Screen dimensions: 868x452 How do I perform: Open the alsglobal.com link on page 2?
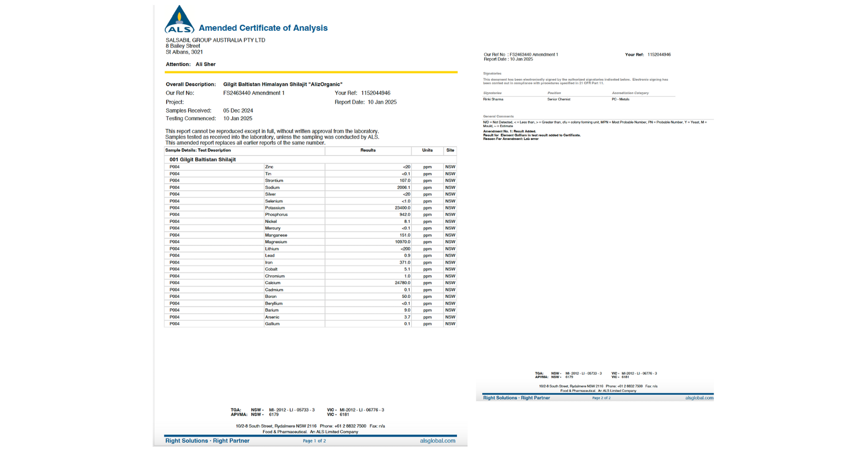pos(699,398)
